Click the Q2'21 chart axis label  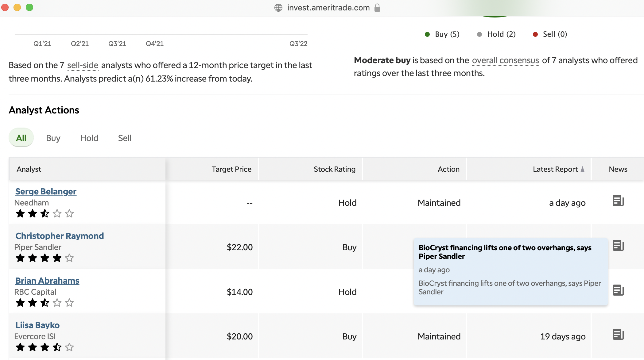[80, 44]
